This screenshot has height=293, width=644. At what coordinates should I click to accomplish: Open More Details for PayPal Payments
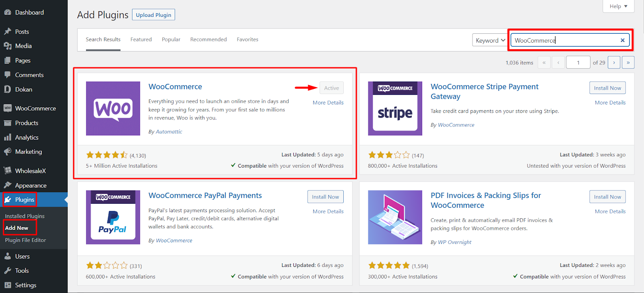[328, 211]
